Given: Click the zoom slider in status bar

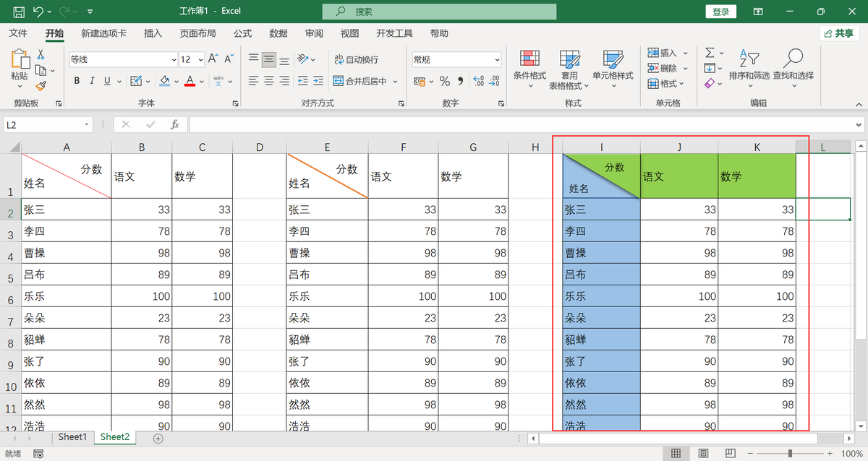Looking at the screenshot, I should (x=790, y=453).
